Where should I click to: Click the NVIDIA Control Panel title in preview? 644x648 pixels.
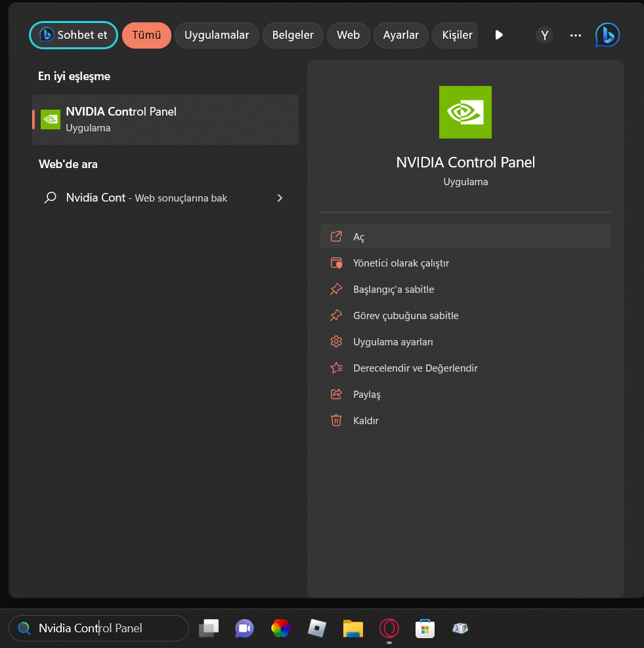tap(465, 162)
